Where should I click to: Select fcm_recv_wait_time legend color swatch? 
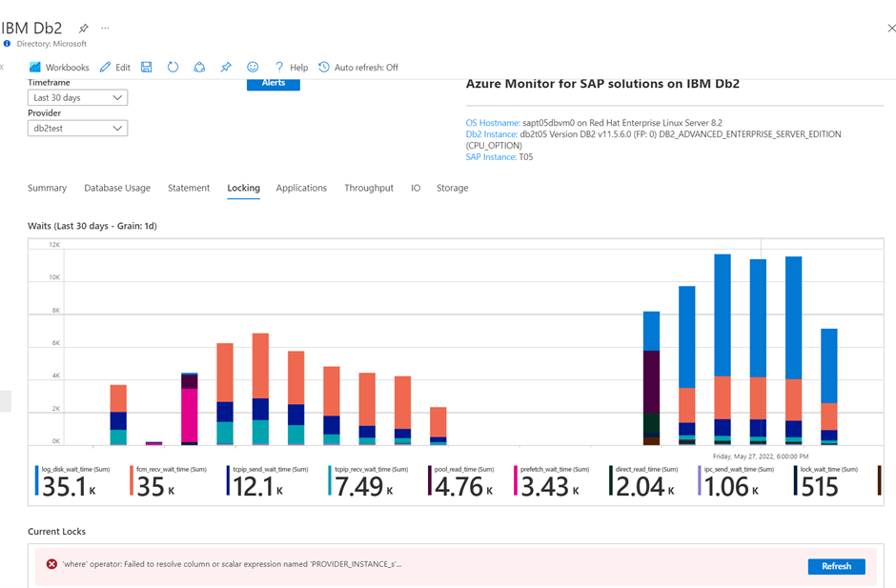[132, 480]
